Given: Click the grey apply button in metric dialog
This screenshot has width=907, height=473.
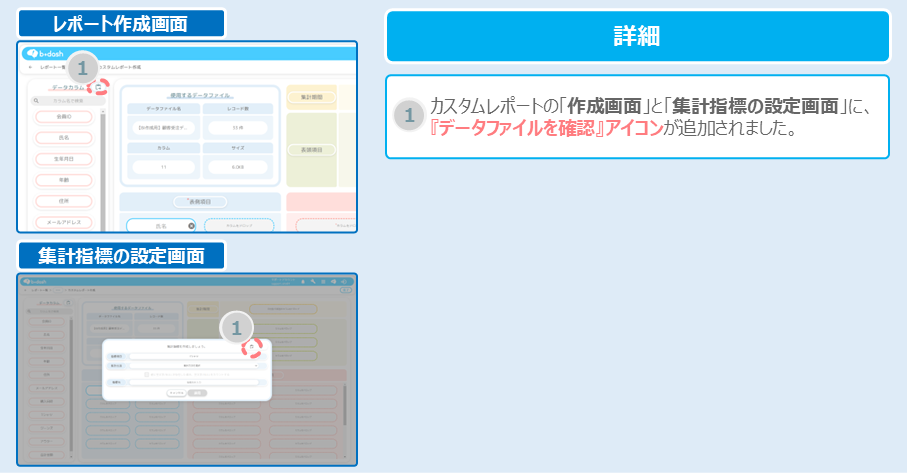Looking at the screenshot, I should [x=197, y=393].
